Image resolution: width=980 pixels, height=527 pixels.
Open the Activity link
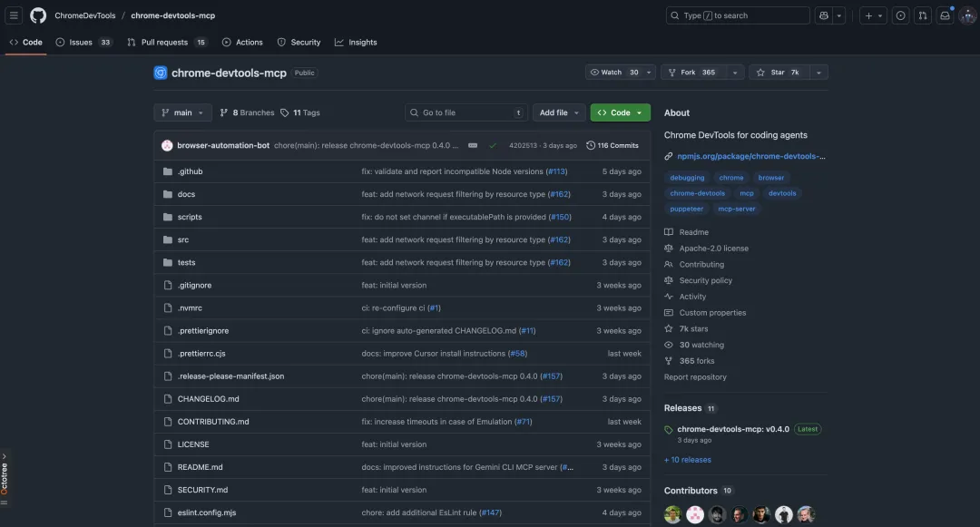[x=685, y=298]
